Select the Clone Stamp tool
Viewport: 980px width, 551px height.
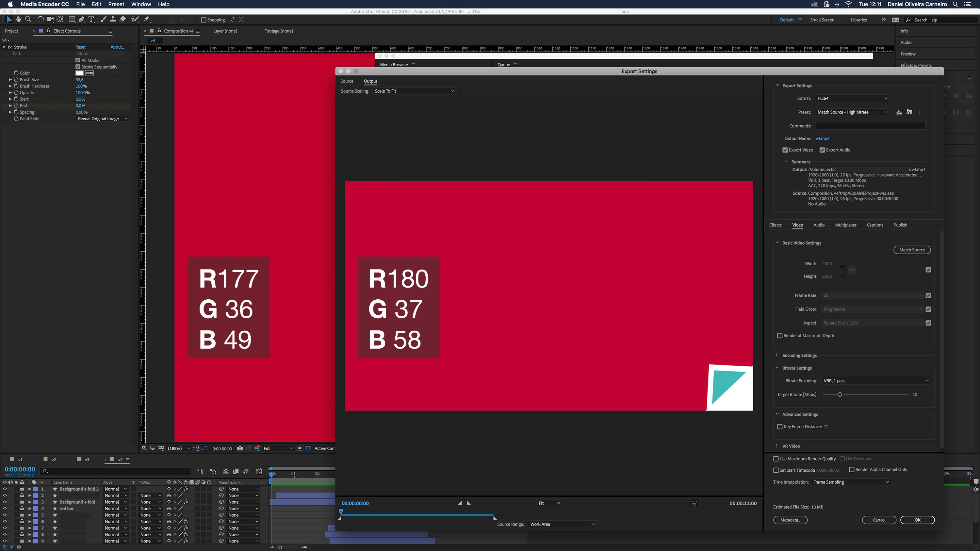(113, 19)
